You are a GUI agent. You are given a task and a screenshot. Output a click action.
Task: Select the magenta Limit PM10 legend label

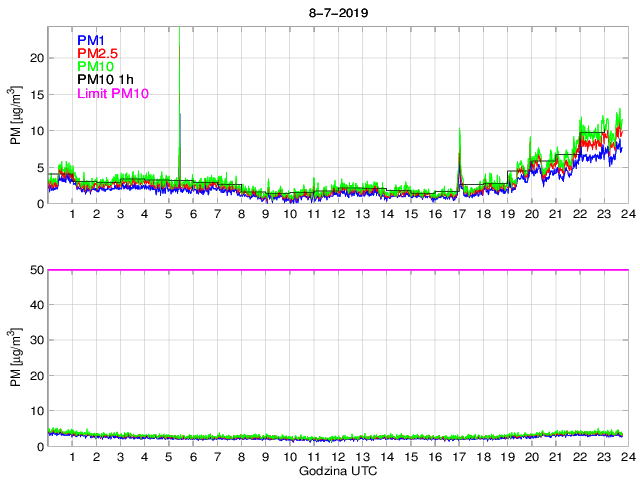[x=110, y=94]
